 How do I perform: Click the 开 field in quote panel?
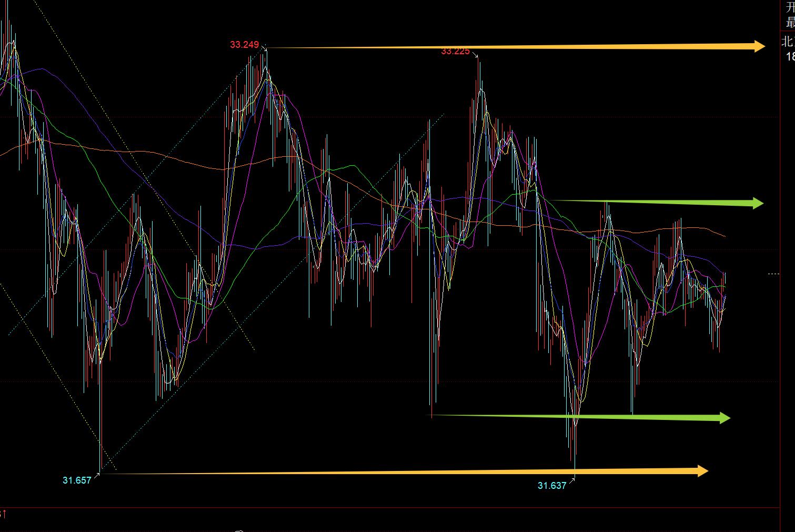point(789,7)
